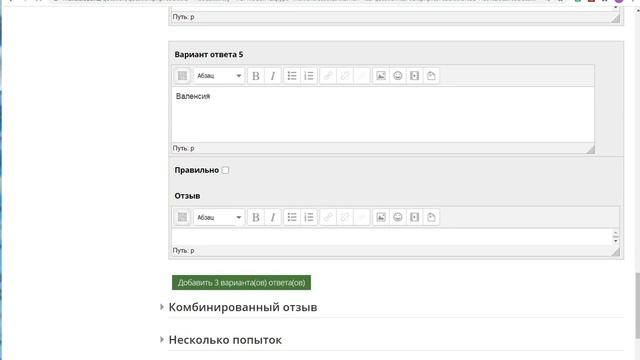Click prevent autolink icon in Вариант ответа 5
This screenshot has width=640, height=360.
click(362, 76)
